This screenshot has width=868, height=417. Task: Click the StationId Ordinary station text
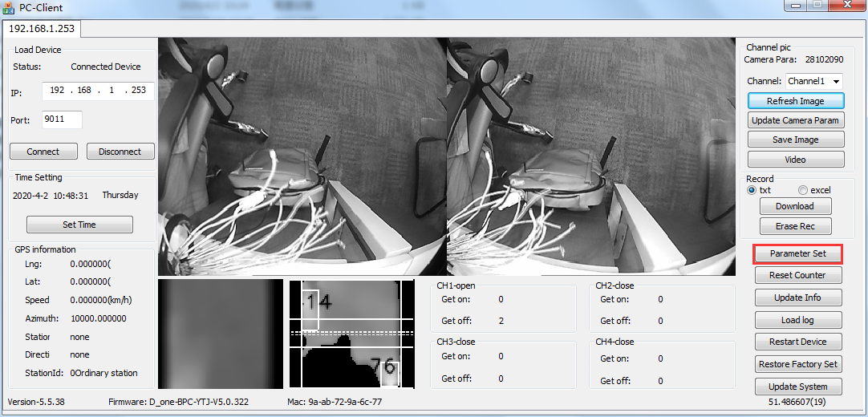tap(103, 373)
